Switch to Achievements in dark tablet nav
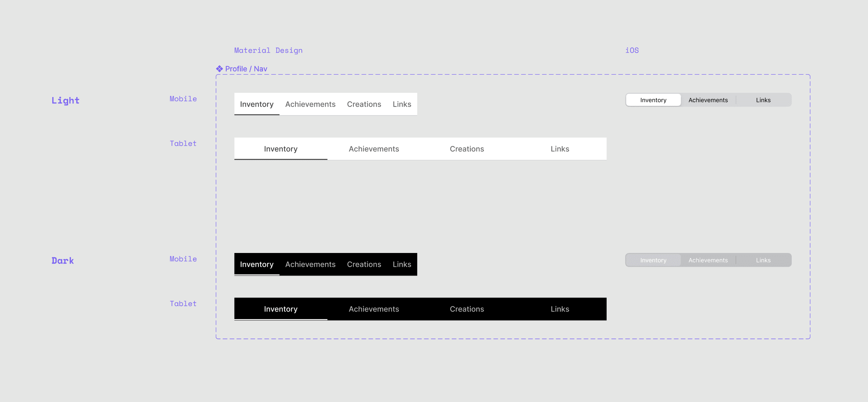The width and height of the screenshot is (868, 402). (374, 309)
